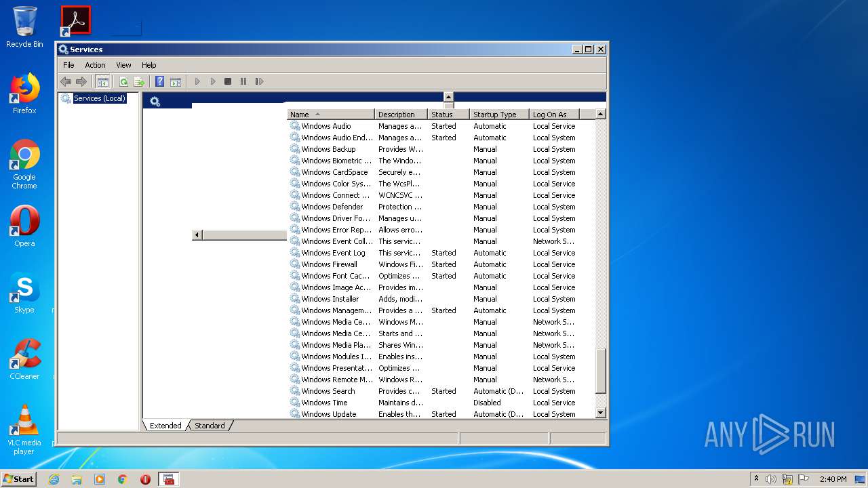
Task: Click the Stop Service square icon
Action: [x=228, y=81]
